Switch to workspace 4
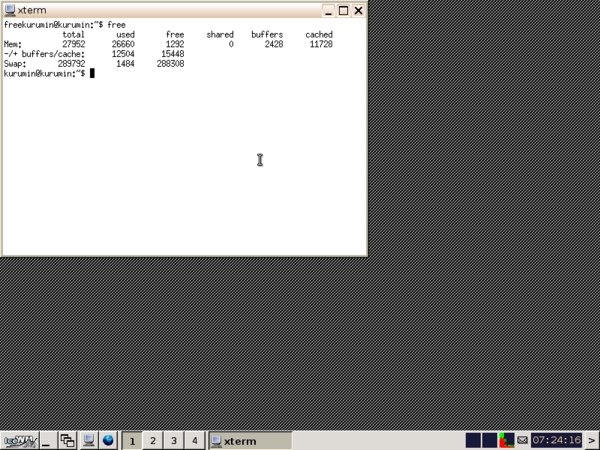 tap(194, 441)
